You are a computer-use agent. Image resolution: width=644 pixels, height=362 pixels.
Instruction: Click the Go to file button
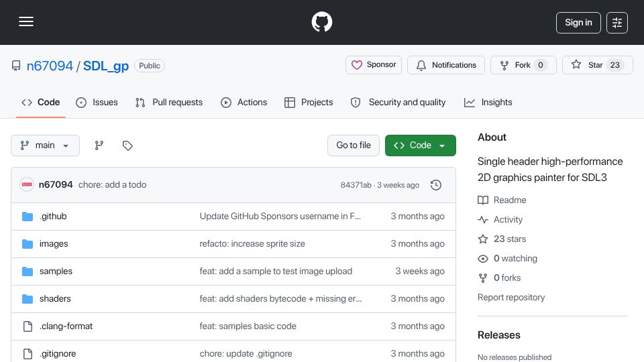[354, 145]
